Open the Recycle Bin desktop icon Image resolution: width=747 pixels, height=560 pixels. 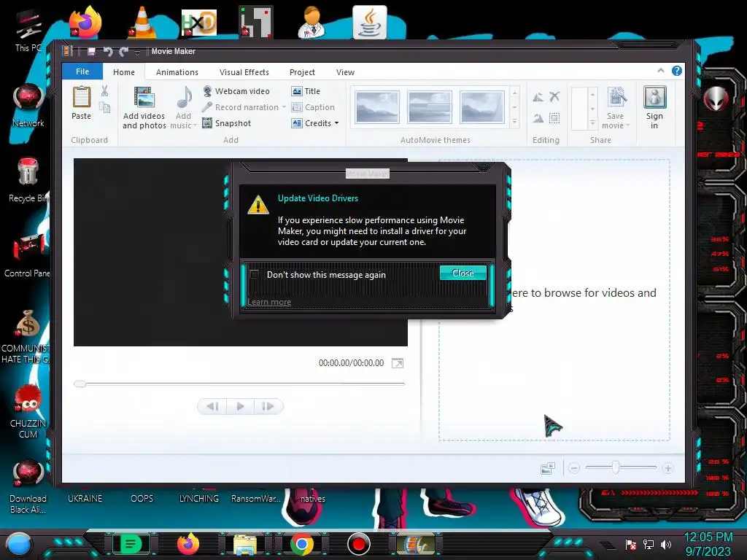pyautogui.click(x=28, y=180)
